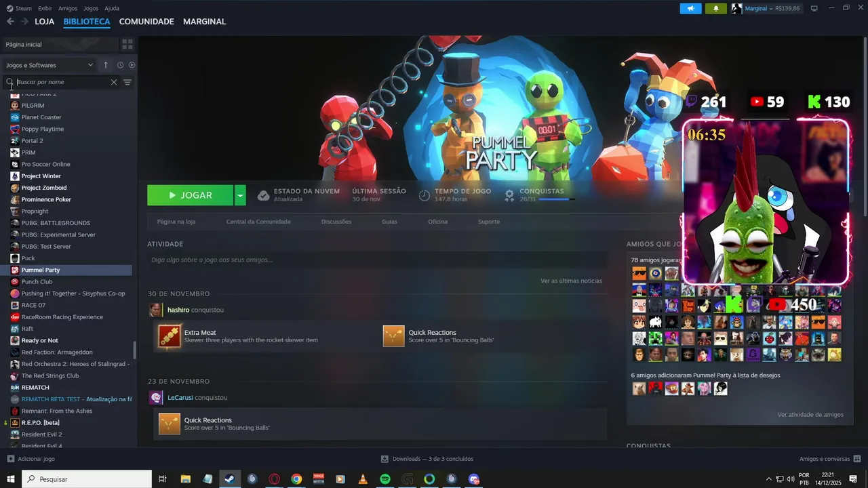Click the Conquistas progress bar
Screen dimensions: 868x488
(557, 199)
